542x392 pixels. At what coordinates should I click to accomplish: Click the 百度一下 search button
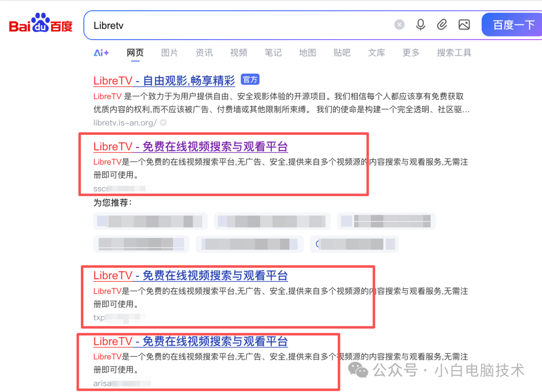click(x=512, y=25)
